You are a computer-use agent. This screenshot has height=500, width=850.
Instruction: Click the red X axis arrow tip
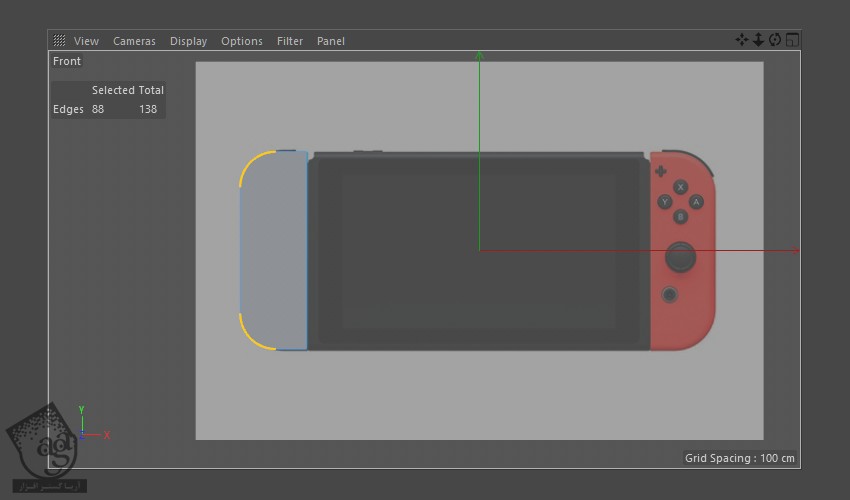tap(796, 250)
